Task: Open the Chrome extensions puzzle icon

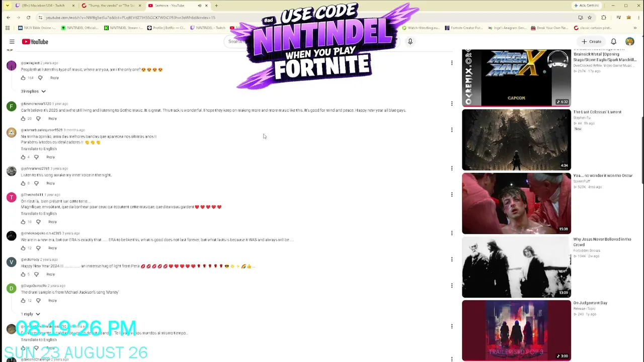Action: [x=604, y=18]
